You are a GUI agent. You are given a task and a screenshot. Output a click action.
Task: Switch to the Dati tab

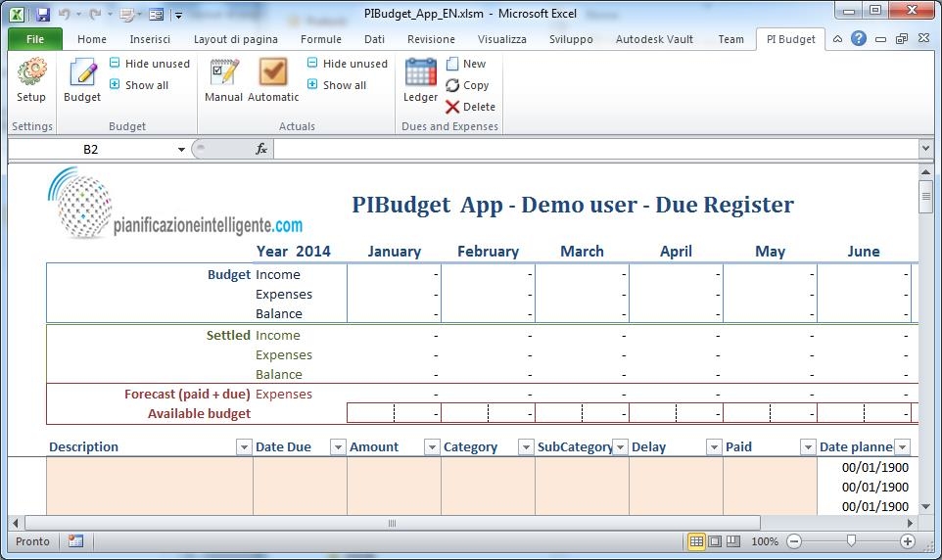pos(374,39)
